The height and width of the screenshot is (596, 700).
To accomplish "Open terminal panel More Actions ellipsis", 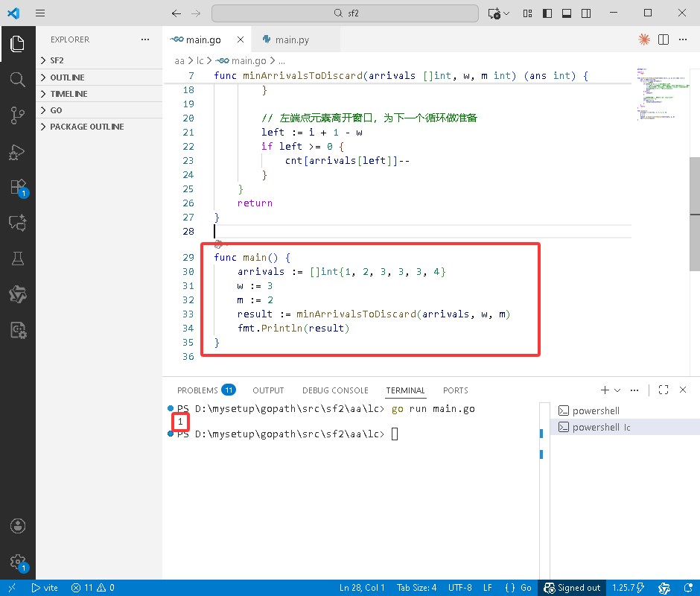I will (x=634, y=390).
